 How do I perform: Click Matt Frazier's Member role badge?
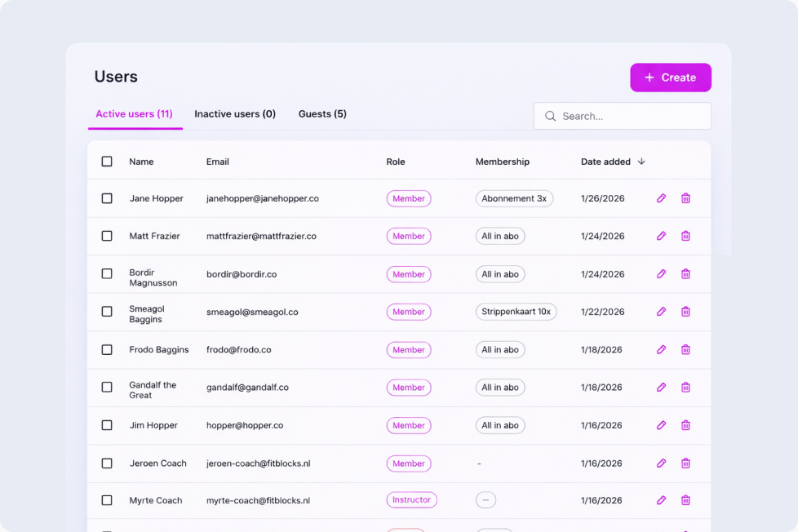tap(409, 237)
